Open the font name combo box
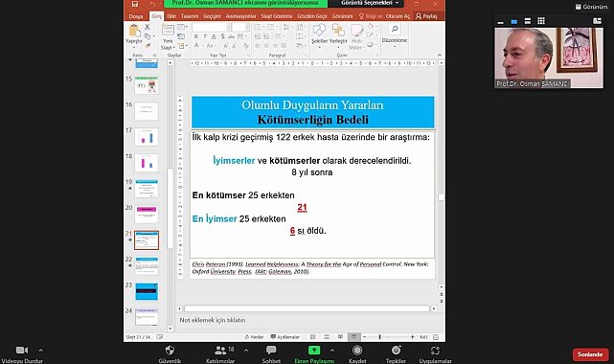 [x=212, y=27]
